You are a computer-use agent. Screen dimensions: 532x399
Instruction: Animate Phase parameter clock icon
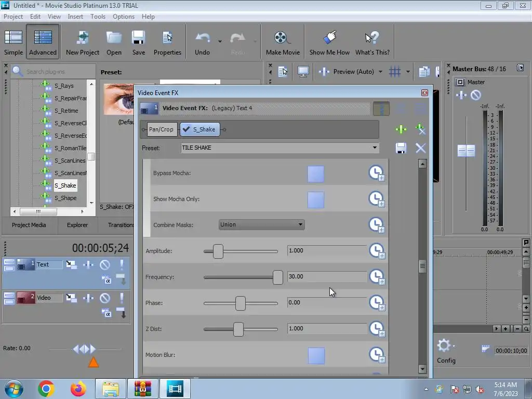[377, 303]
